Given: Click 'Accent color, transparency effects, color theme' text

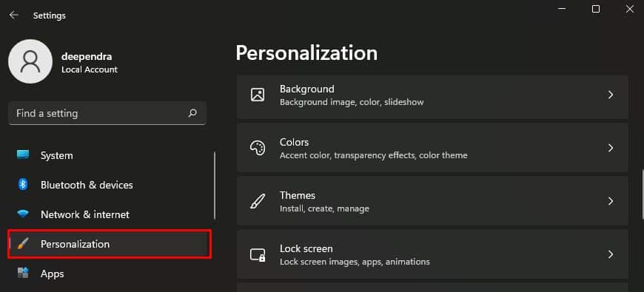Looking at the screenshot, I should tap(373, 155).
